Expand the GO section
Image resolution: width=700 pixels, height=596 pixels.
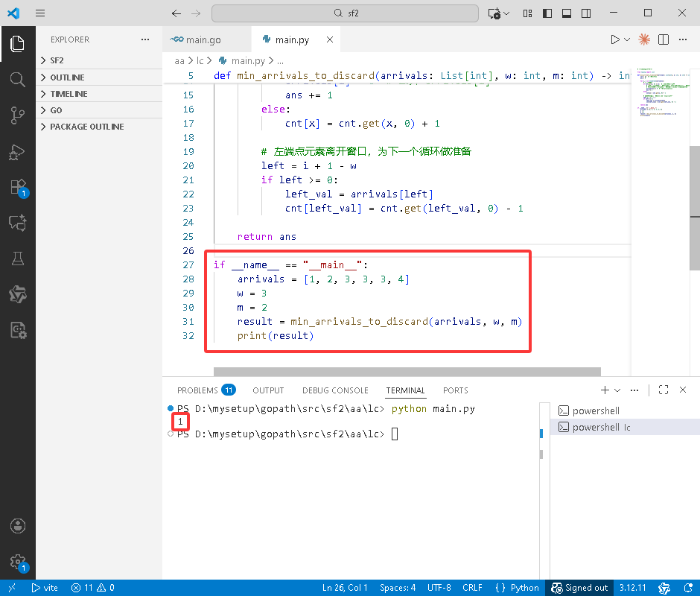pyautogui.click(x=98, y=110)
